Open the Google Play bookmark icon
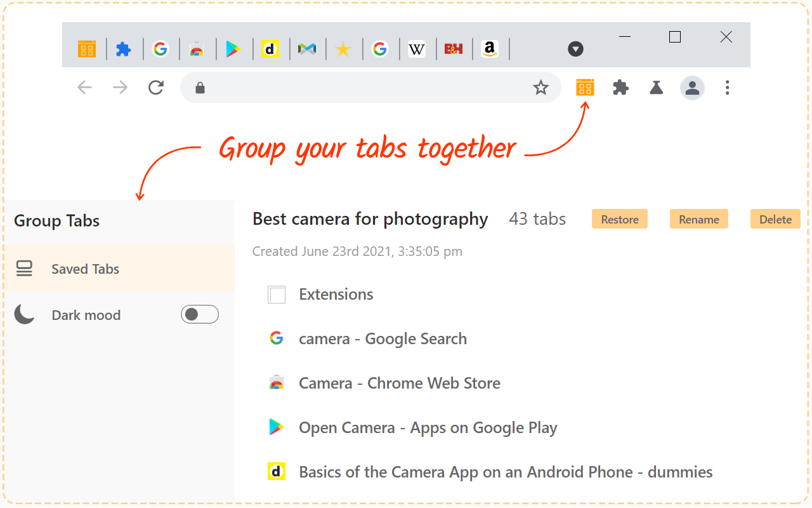 pyautogui.click(x=233, y=48)
